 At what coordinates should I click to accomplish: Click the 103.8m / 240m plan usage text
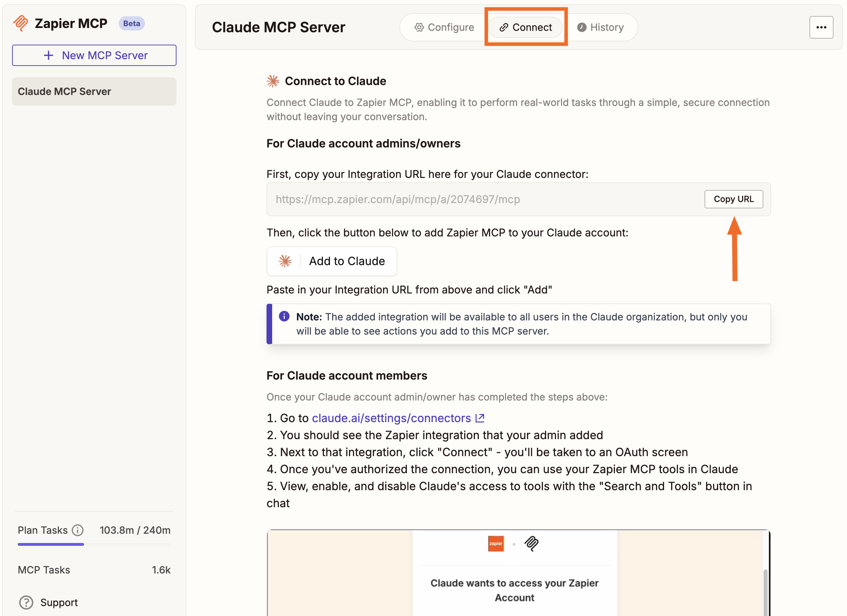(x=135, y=530)
